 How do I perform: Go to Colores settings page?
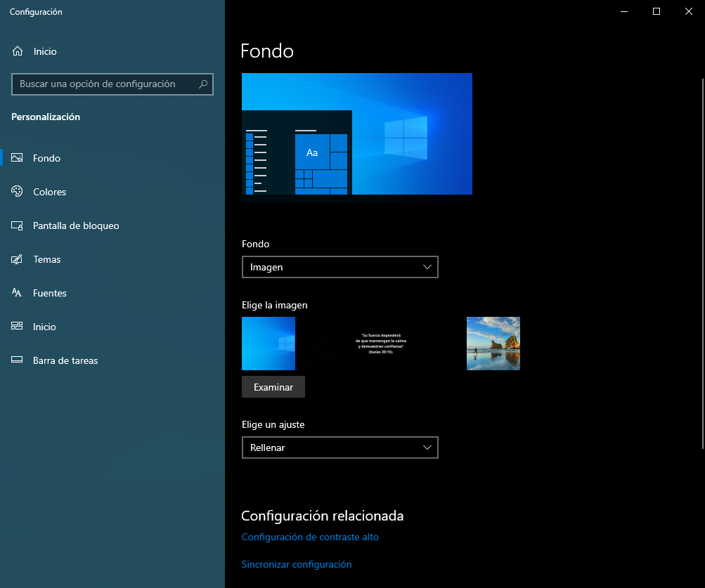point(49,192)
